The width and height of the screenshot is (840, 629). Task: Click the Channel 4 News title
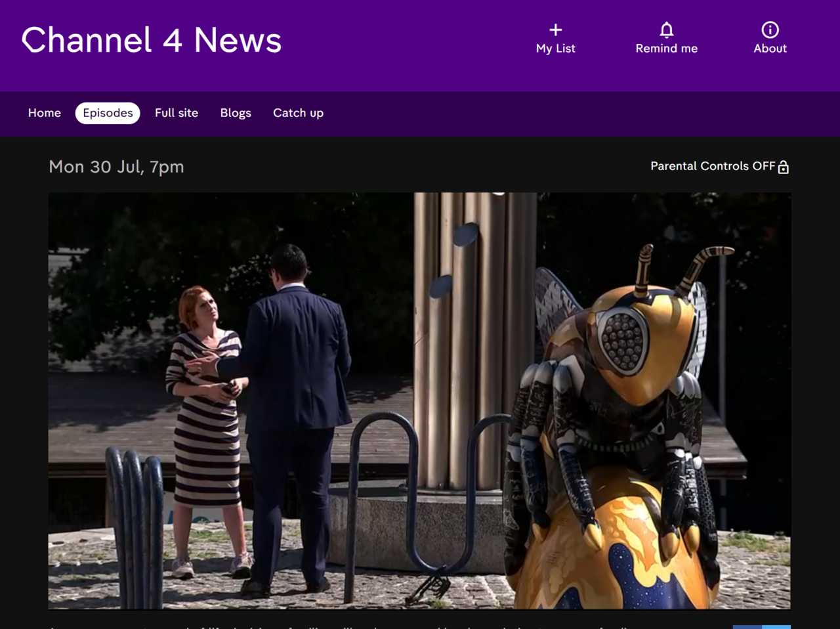coord(152,40)
